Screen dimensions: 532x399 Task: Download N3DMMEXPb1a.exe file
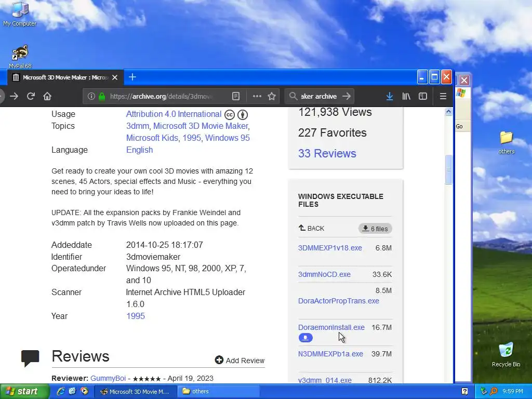(330, 354)
